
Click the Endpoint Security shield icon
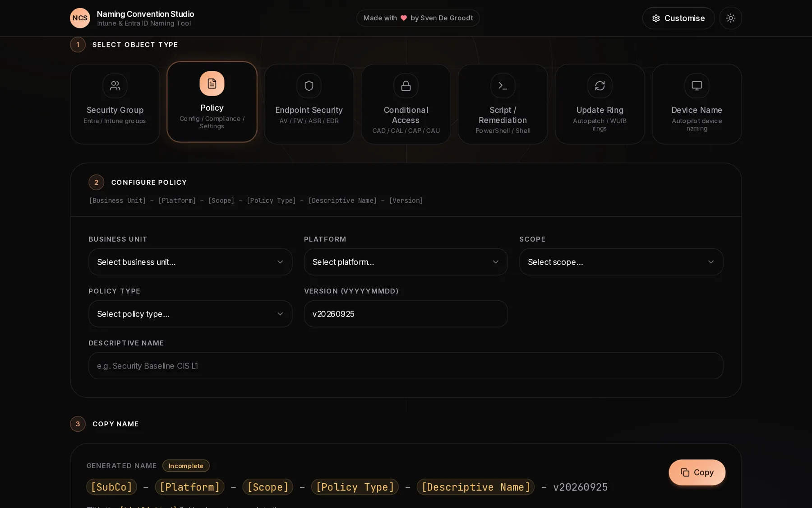click(309, 85)
